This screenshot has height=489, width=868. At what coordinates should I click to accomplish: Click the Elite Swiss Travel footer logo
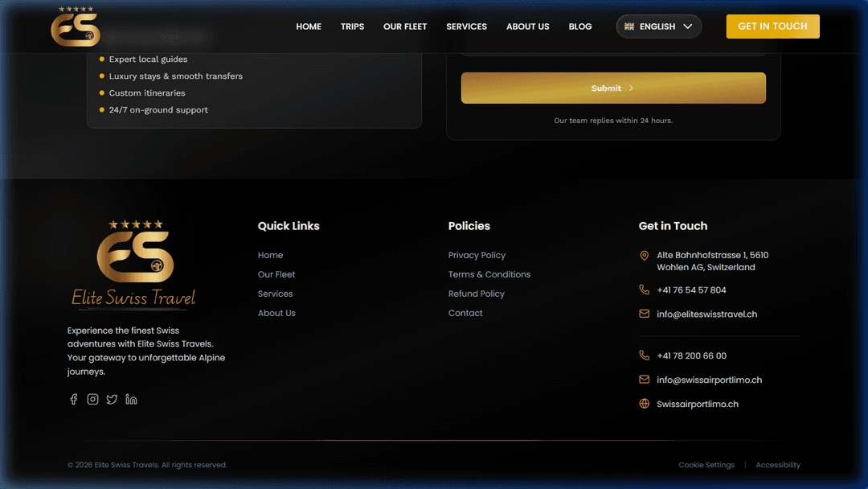point(134,264)
